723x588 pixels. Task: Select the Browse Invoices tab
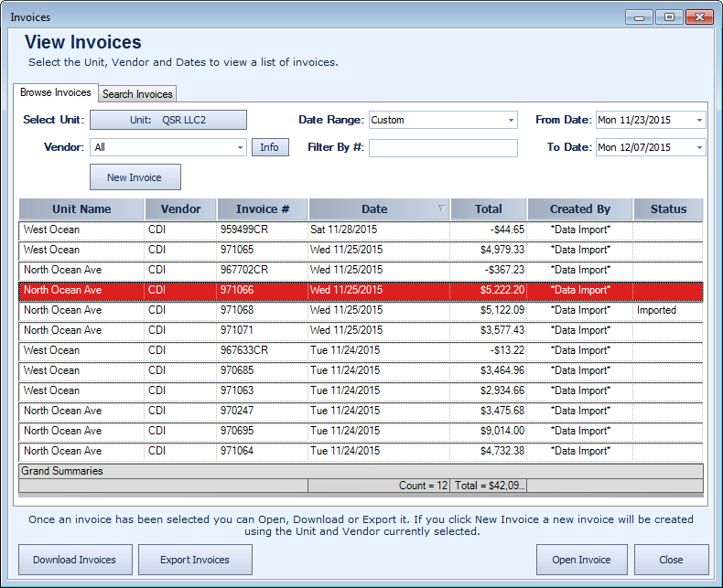click(56, 92)
